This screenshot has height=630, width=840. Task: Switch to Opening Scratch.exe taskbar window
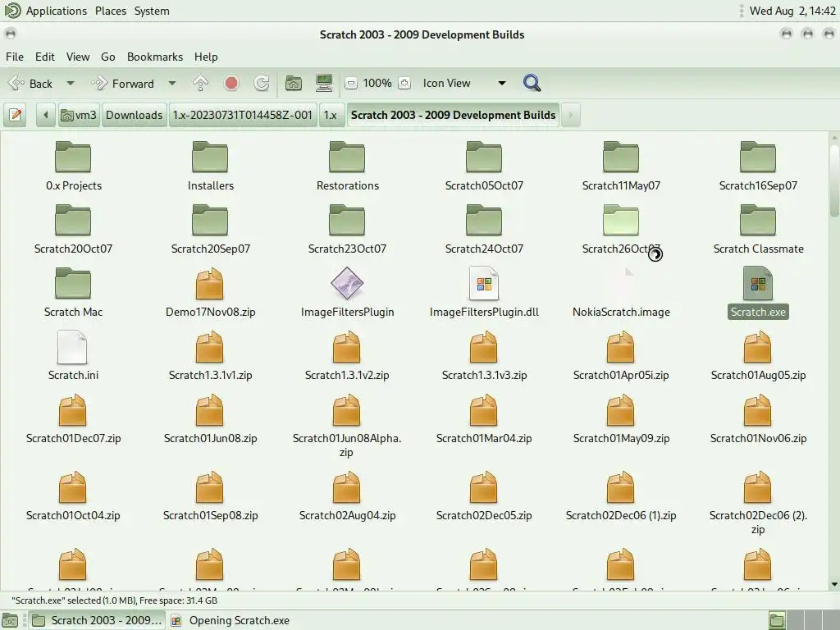pyautogui.click(x=231, y=620)
